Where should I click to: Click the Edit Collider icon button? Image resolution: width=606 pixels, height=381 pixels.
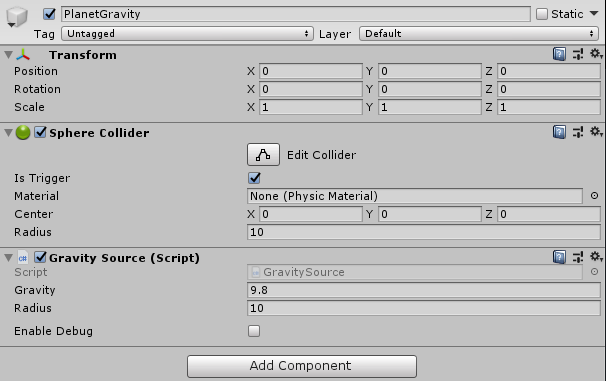[263, 155]
